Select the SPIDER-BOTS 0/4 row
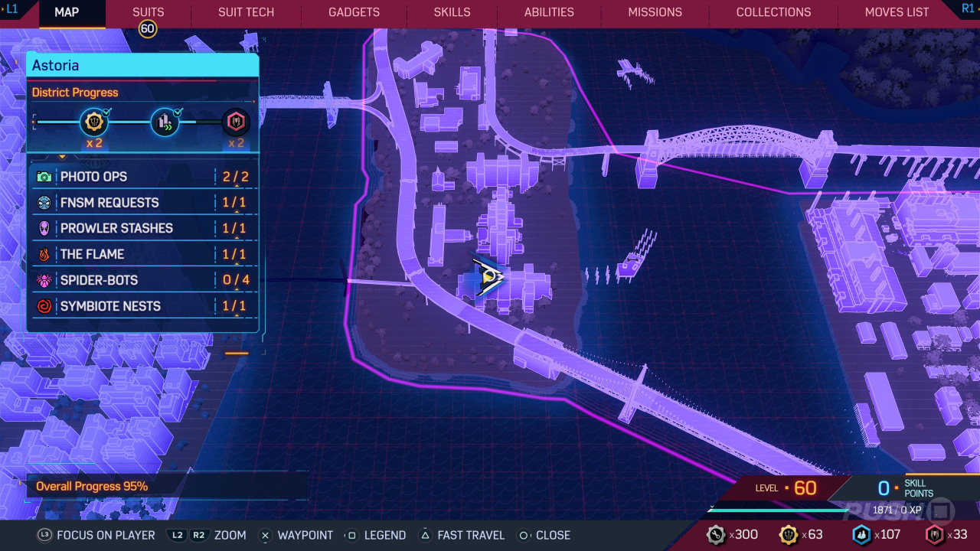 click(143, 280)
